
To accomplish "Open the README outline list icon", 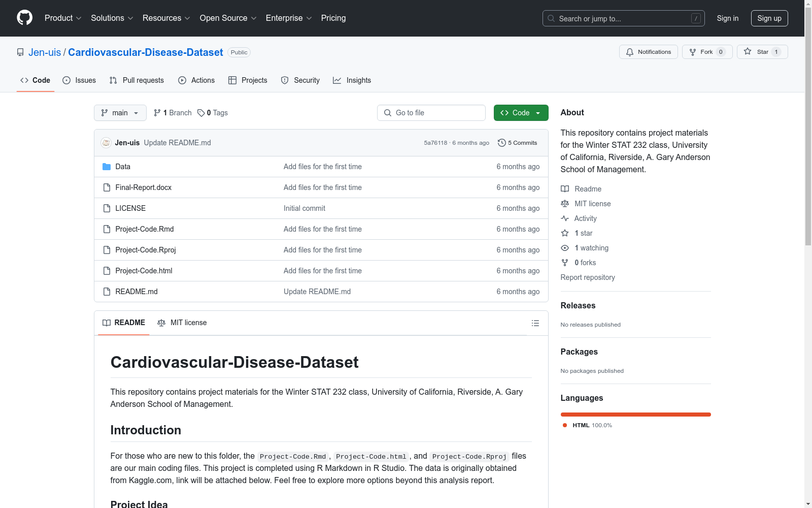I will tap(535, 323).
